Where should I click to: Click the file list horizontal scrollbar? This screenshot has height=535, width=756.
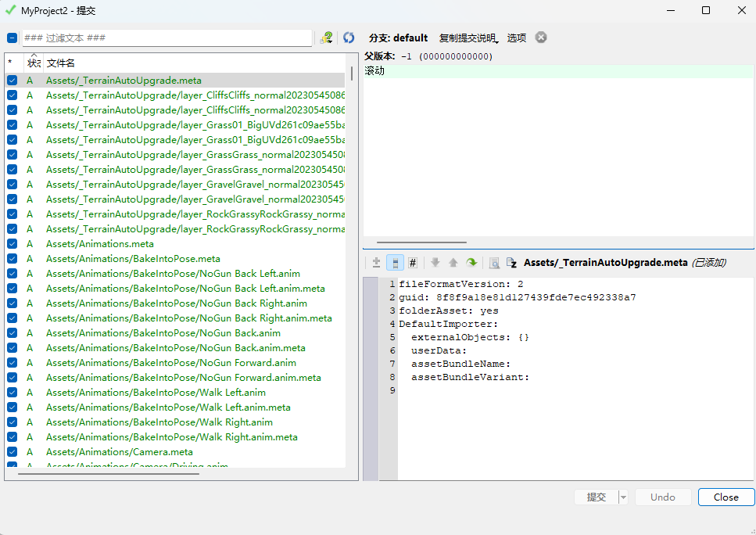tap(109, 474)
